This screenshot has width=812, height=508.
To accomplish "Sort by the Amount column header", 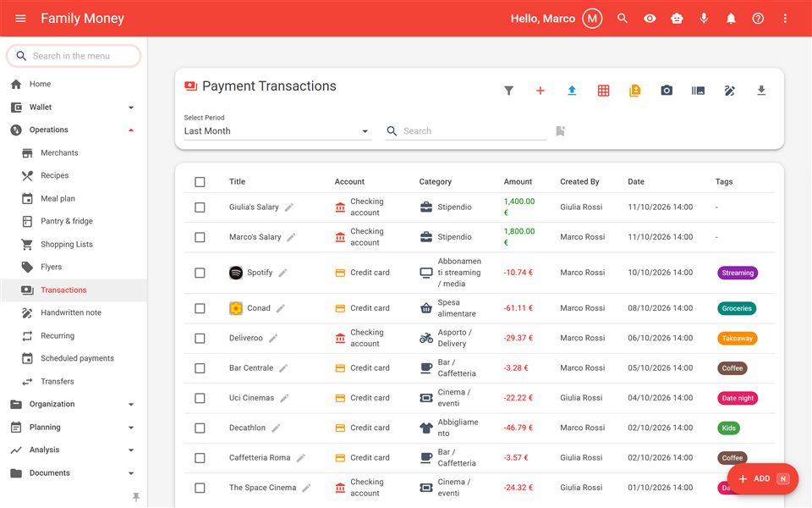I will click(518, 182).
